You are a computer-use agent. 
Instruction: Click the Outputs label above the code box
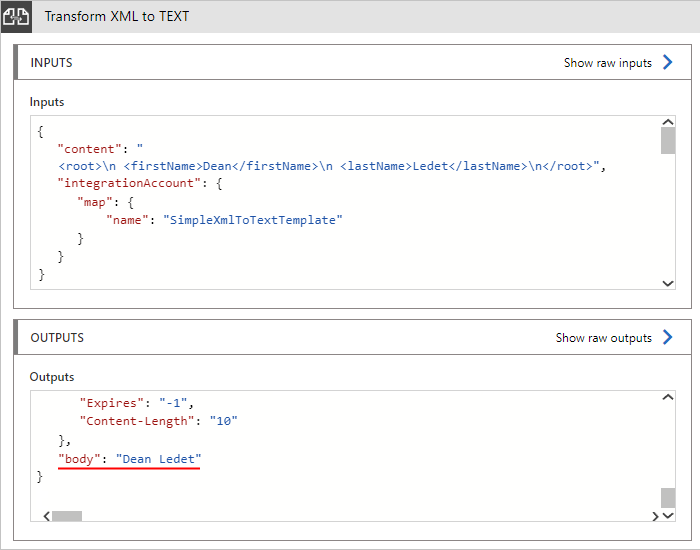[52, 377]
